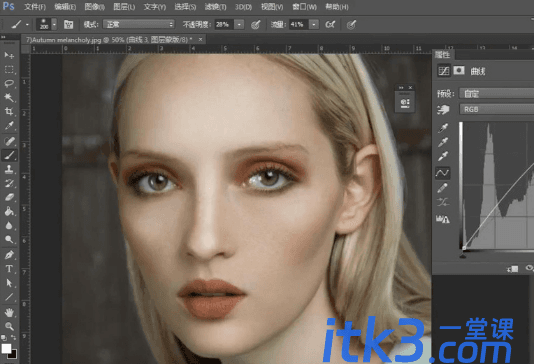Screen dimensions: 534x364
Task: Select the Move tool
Action: tap(9, 55)
